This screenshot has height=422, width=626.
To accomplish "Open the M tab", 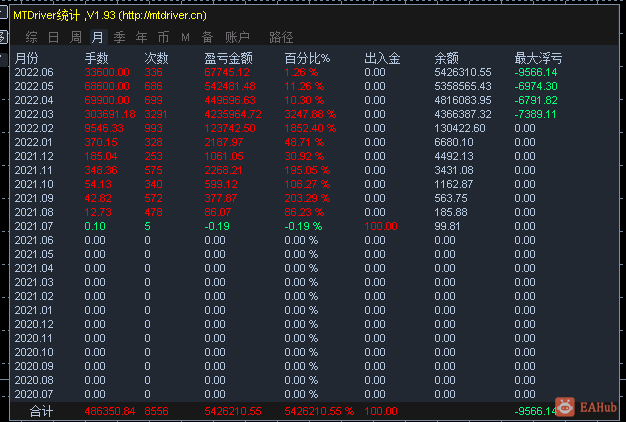I will [185, 38].
